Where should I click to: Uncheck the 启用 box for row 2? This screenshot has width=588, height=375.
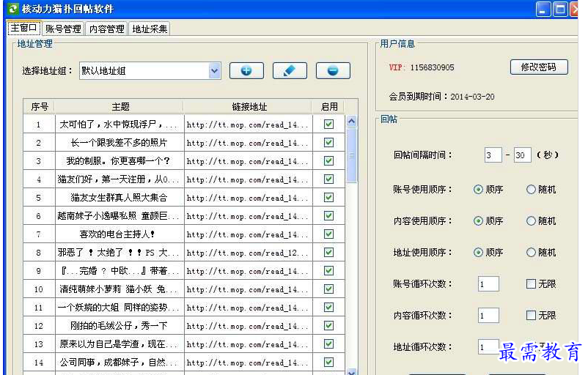[x=329, y=142]
